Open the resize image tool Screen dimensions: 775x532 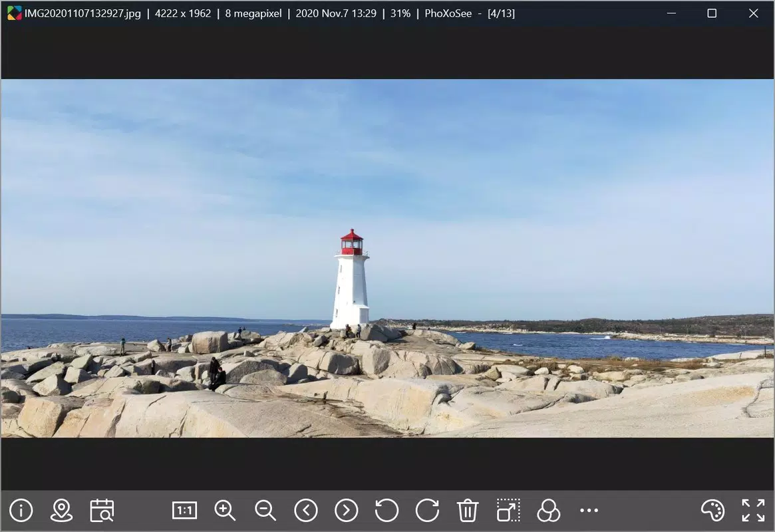coord(508,510)
